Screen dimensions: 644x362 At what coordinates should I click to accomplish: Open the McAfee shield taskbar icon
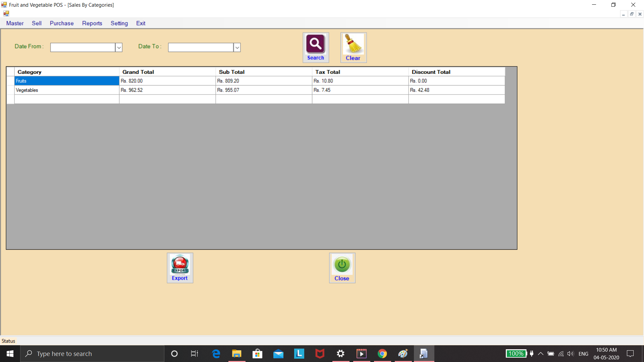click(320, 354)
